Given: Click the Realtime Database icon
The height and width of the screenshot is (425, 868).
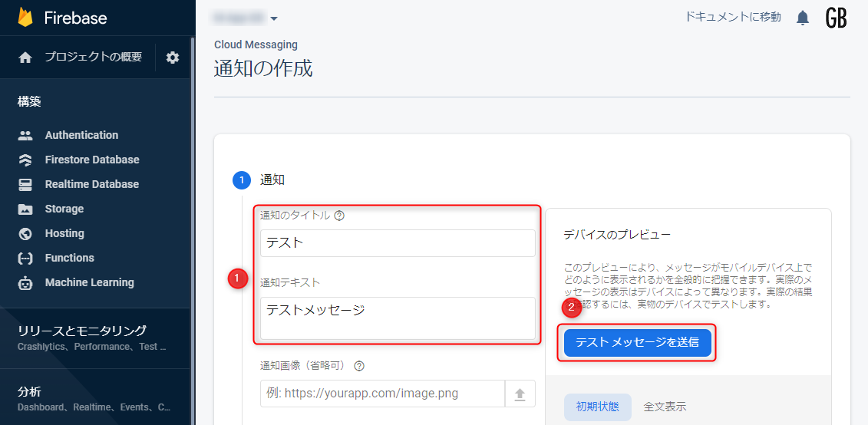Looking at the screenshot, I should click(25, 184).
